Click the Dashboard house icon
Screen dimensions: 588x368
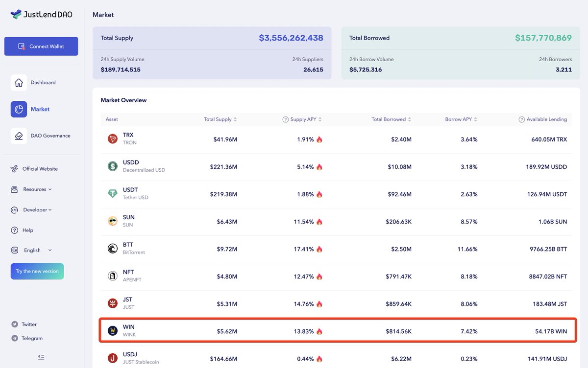[x=19, y=83]
